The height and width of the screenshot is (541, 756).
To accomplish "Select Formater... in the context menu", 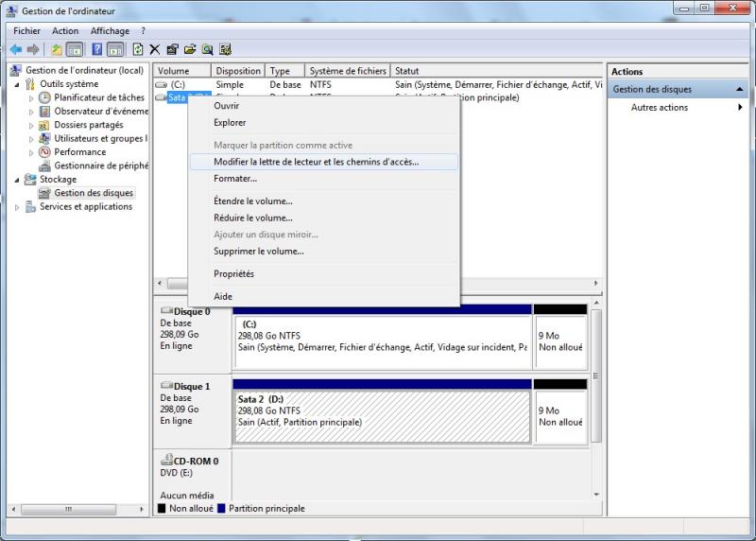I will [235, 179].
